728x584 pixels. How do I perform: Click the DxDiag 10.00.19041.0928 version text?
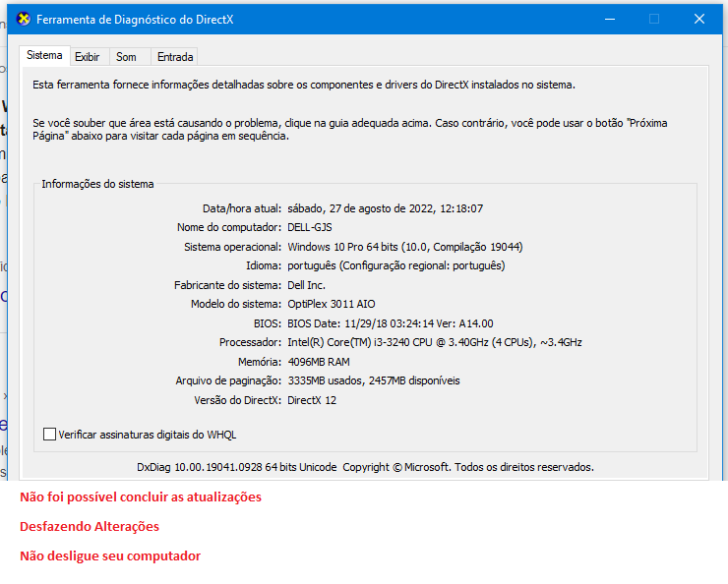365,467
